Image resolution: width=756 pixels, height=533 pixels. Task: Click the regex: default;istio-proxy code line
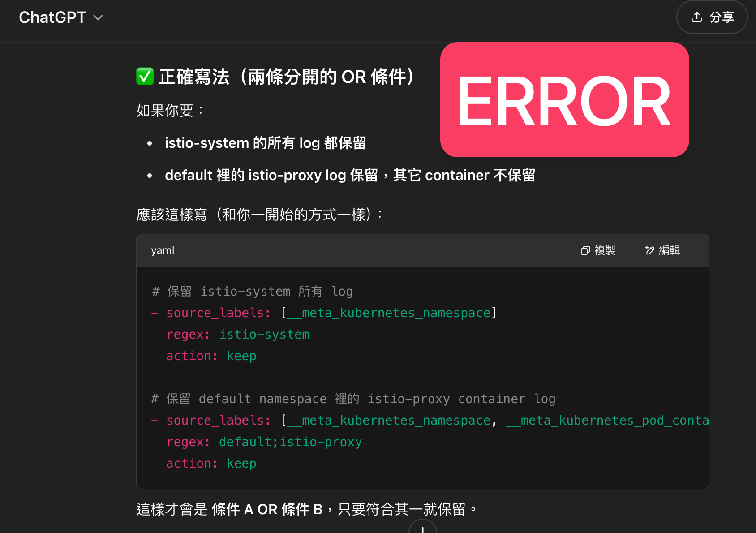click(264, 442)
